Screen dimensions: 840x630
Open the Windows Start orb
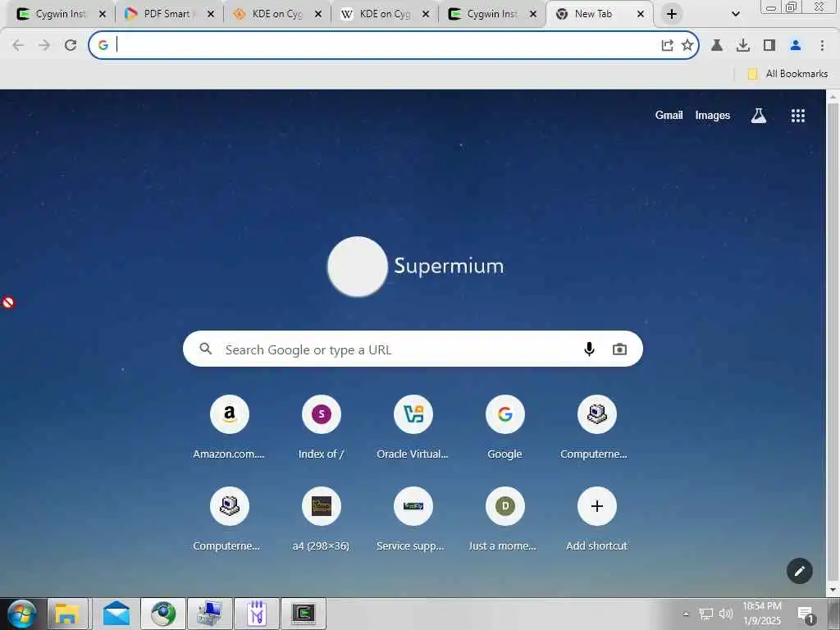pyautogui.click(x=22, y=614)
